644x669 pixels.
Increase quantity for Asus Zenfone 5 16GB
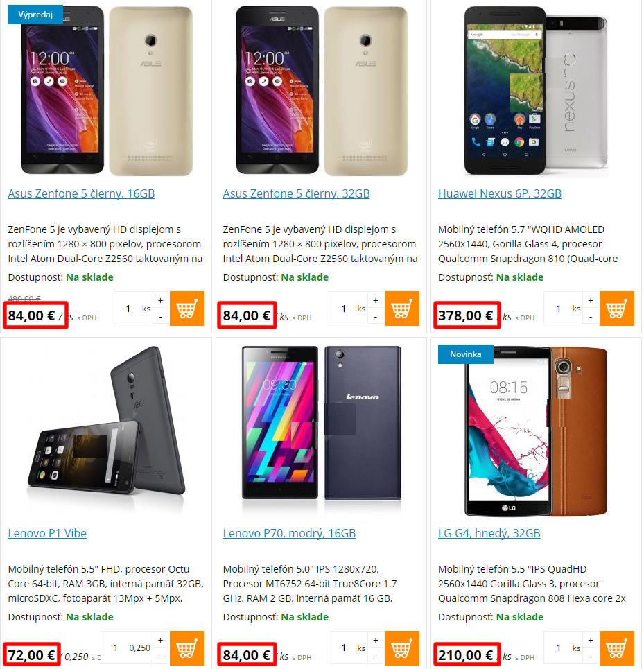[160, 300]
